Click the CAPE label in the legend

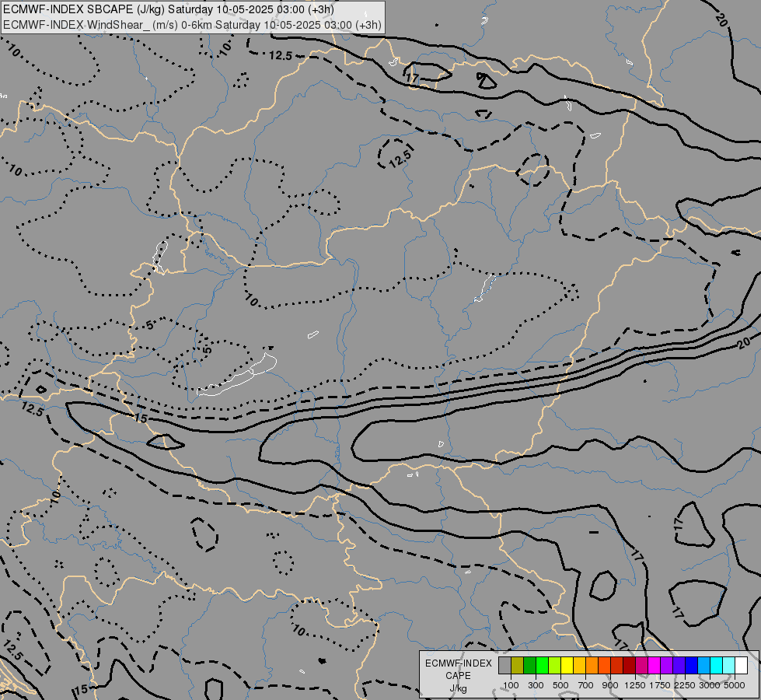point(458,676)
